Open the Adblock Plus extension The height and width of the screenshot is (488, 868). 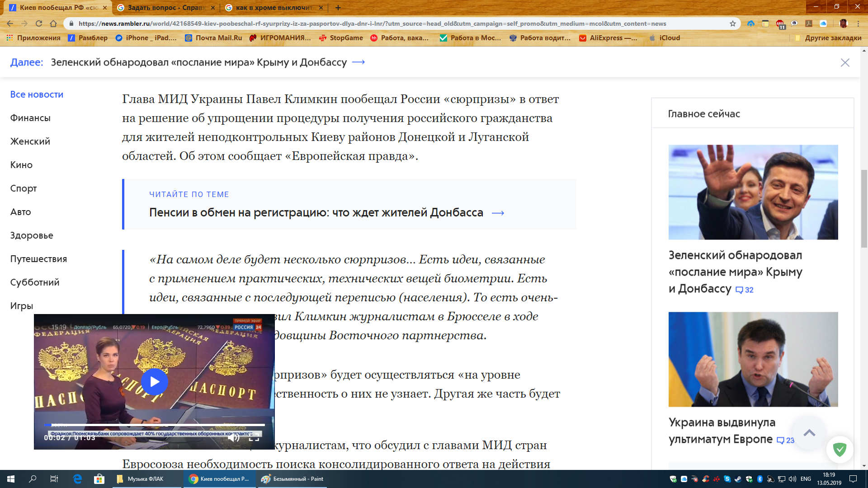point(780,24)
